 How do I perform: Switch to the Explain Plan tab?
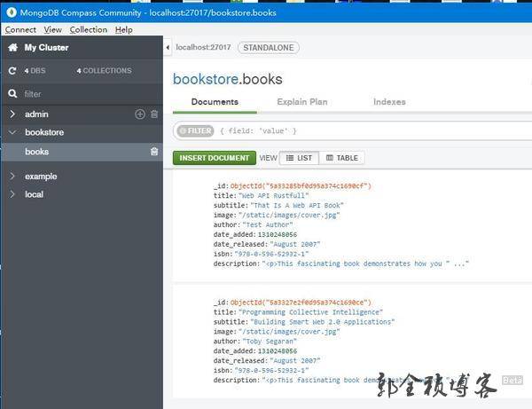pyautogui.click(x=302, y=102)
